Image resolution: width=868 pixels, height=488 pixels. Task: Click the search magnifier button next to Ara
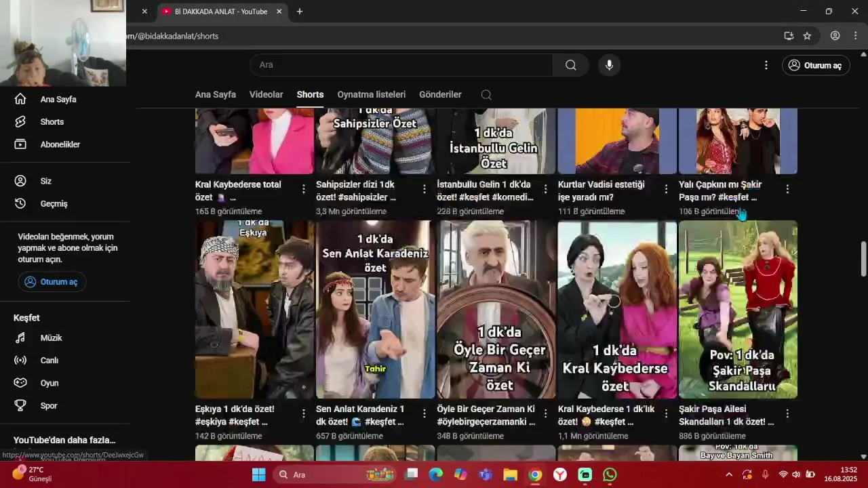[571, 65]
